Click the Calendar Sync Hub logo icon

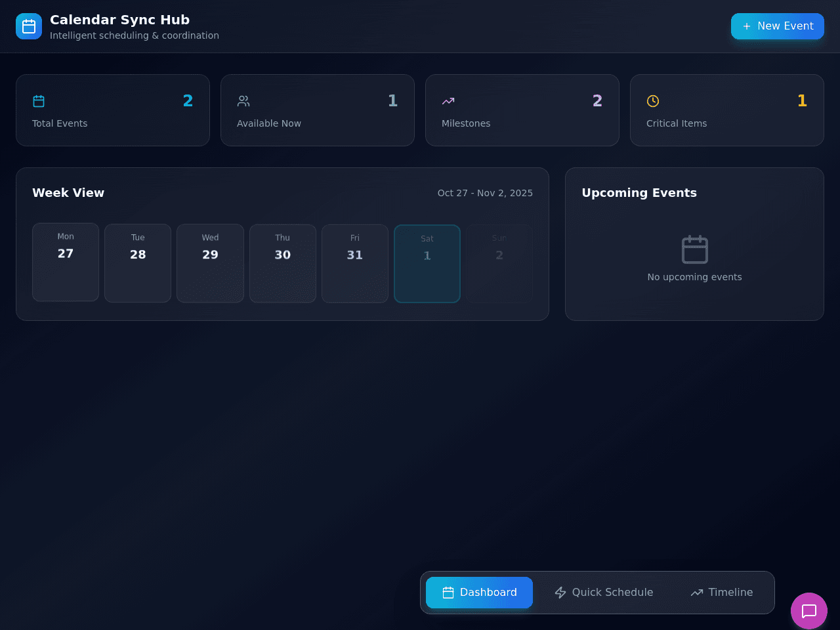29,26
